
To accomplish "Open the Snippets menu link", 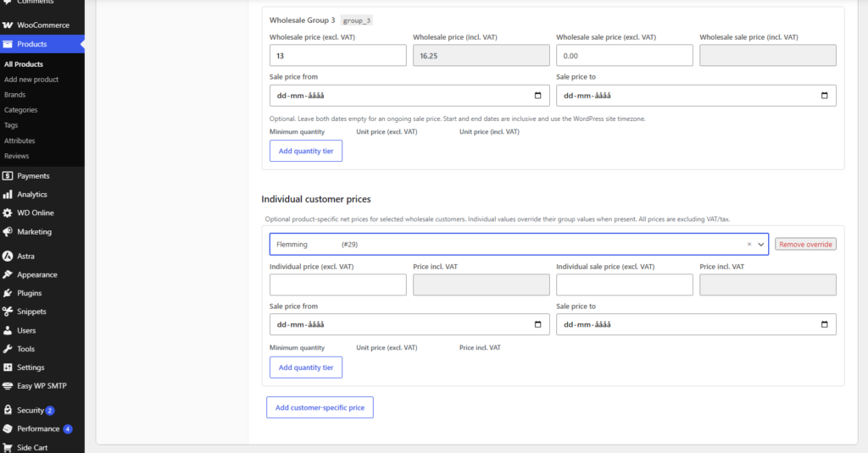I will pos(31,312).
